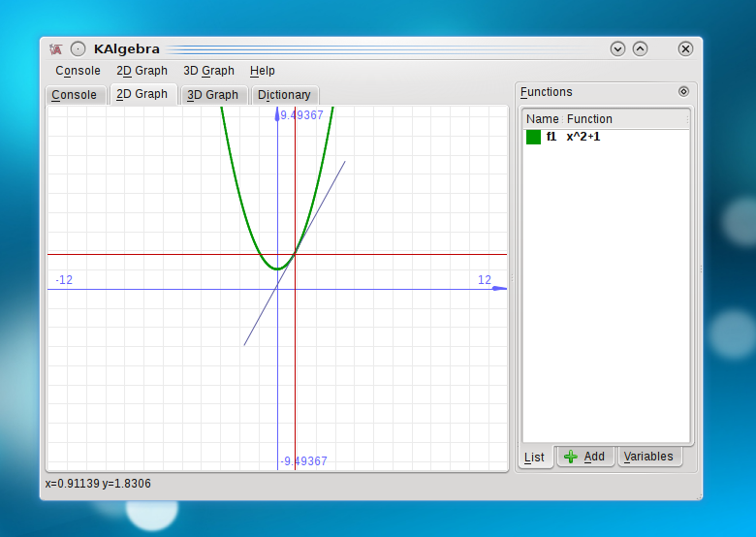756x537 pixels.
Task: Select the f1 function name
Action: point(551,137)
